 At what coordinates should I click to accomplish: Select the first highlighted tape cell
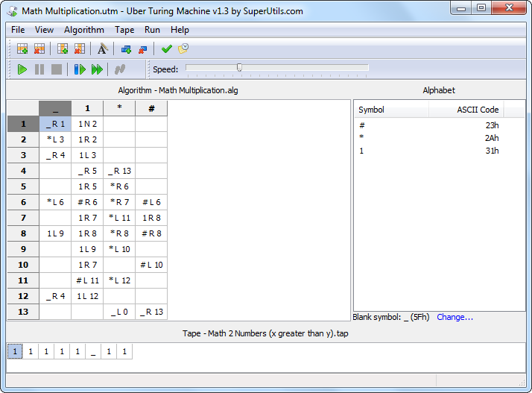[15, 351]
